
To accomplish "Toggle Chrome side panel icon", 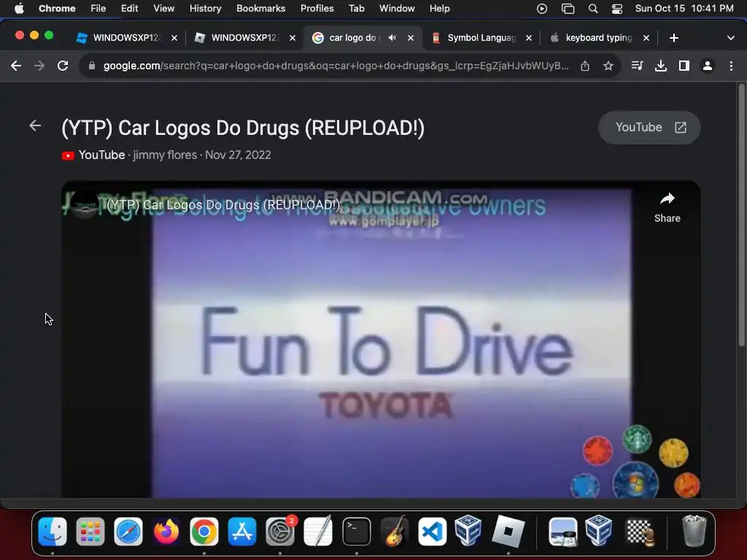I will (x=684, y=66).
